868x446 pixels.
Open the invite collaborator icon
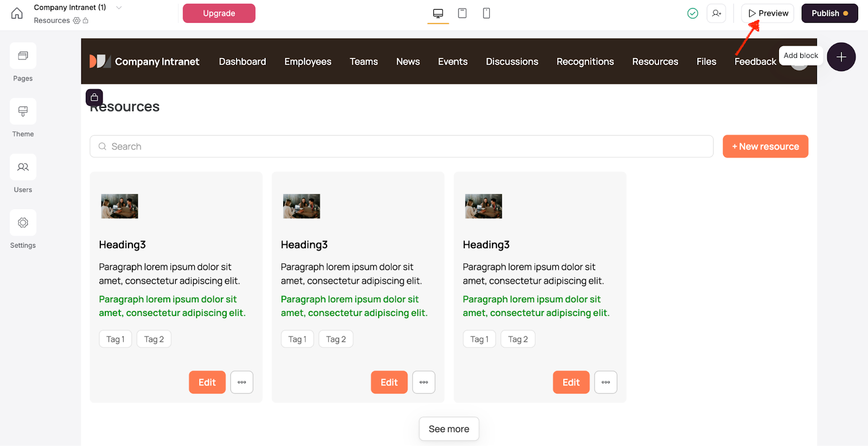(x=717, y=13)
